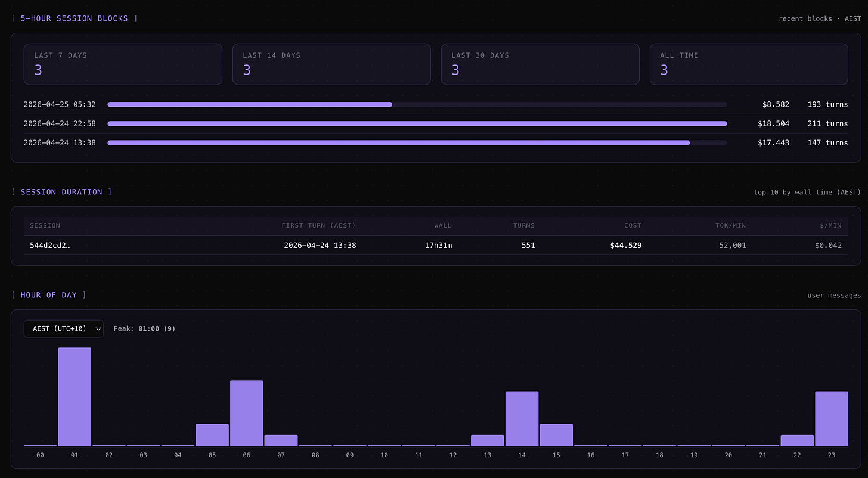868x478 pixels.
Task: Click the 52,001 tok/min value
Action: coord(733,245)
